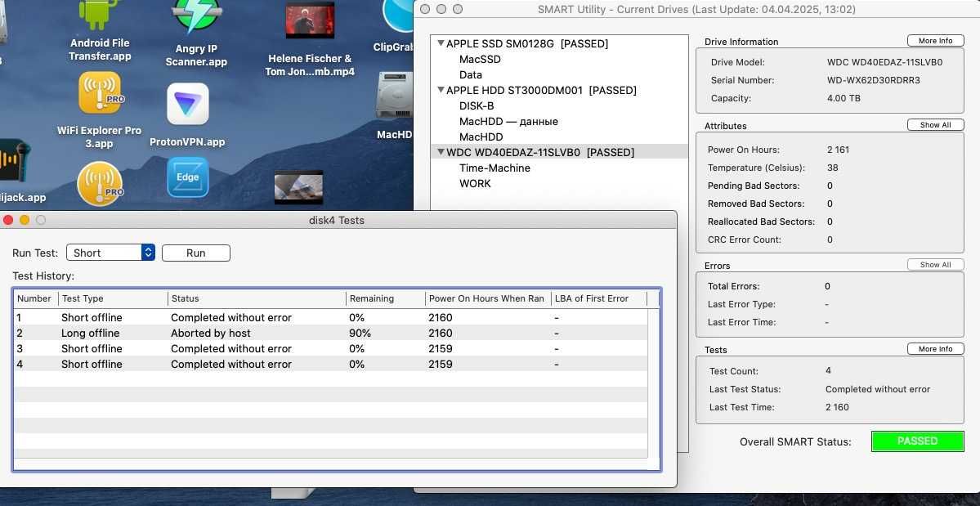
Task: Select the Time-Machine volume
Action: click(x=494, y=168)
